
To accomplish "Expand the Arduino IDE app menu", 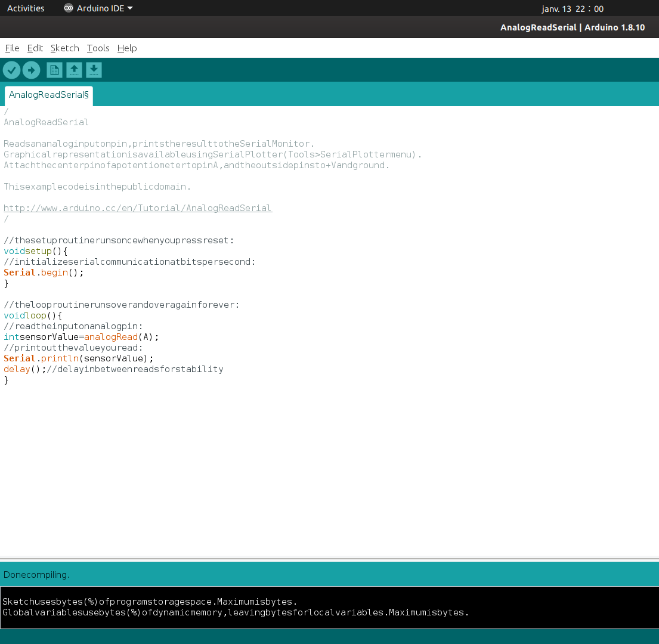I will pyautogui.click(x=98, y=8).
